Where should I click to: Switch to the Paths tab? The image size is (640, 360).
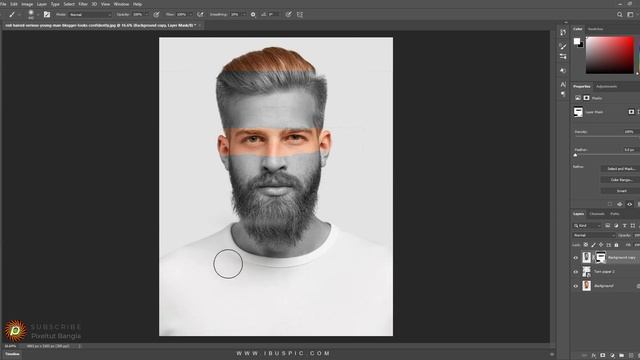[x=615, y=214]
